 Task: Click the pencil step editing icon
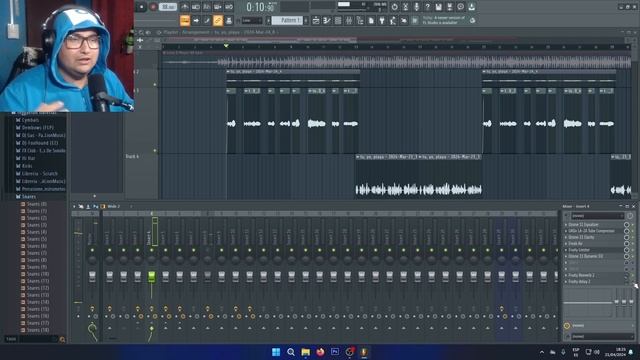point(207,20)
